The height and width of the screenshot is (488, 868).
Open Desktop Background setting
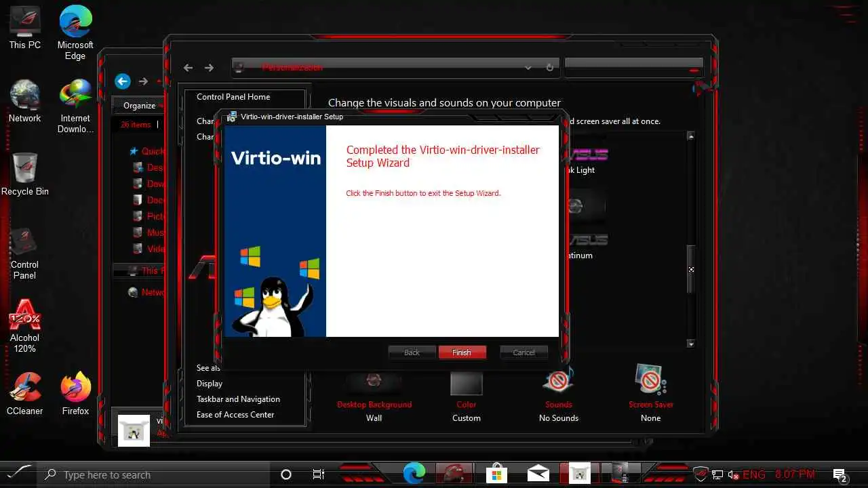(x=374, y=396)
